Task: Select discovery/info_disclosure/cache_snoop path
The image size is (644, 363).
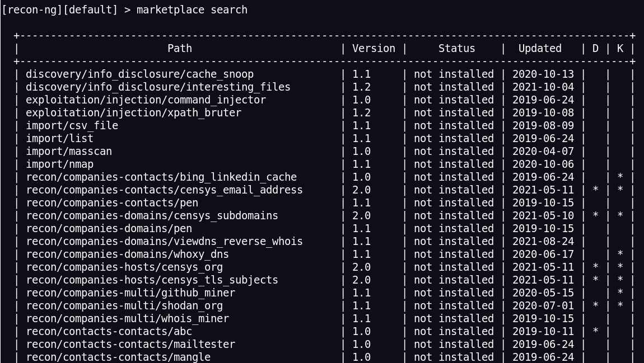Action: [x=139, y=74]
